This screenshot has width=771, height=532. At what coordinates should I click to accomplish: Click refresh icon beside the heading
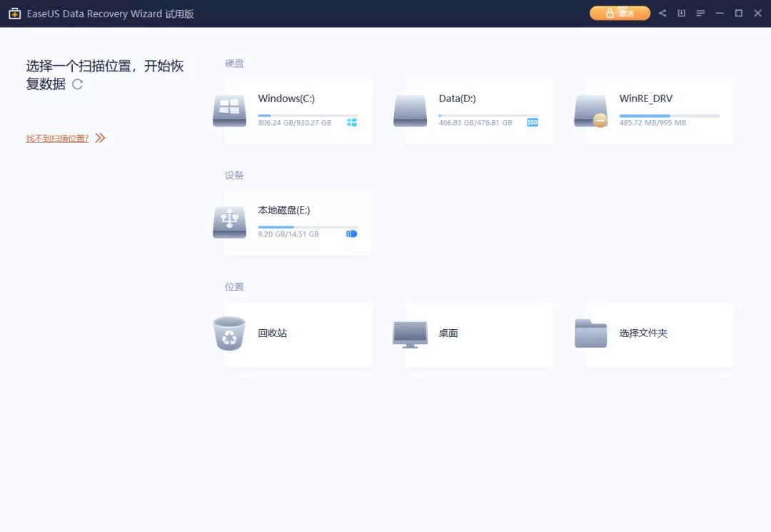tap(77, 84)
